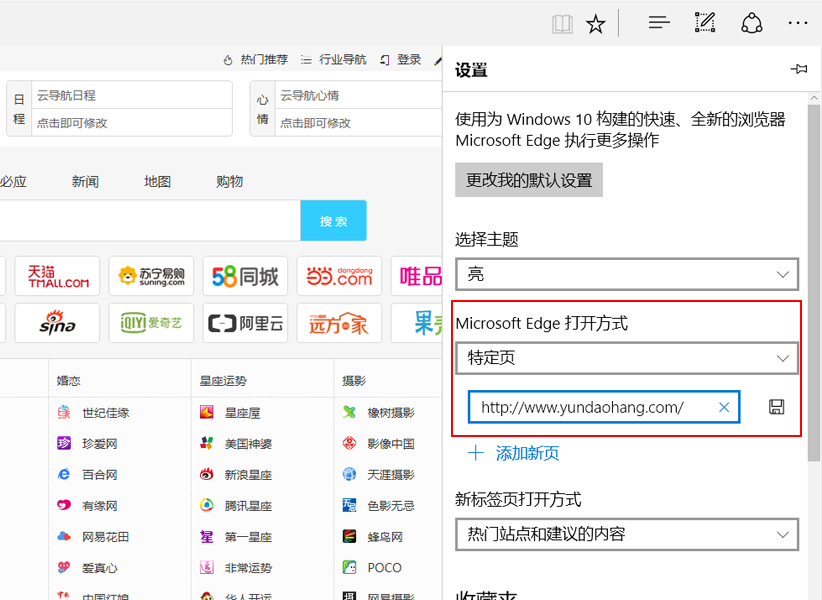Click the settings pane scrollbar
This screenshot has width=822, height=600.
pyautogui.click(x=814, y=283)
